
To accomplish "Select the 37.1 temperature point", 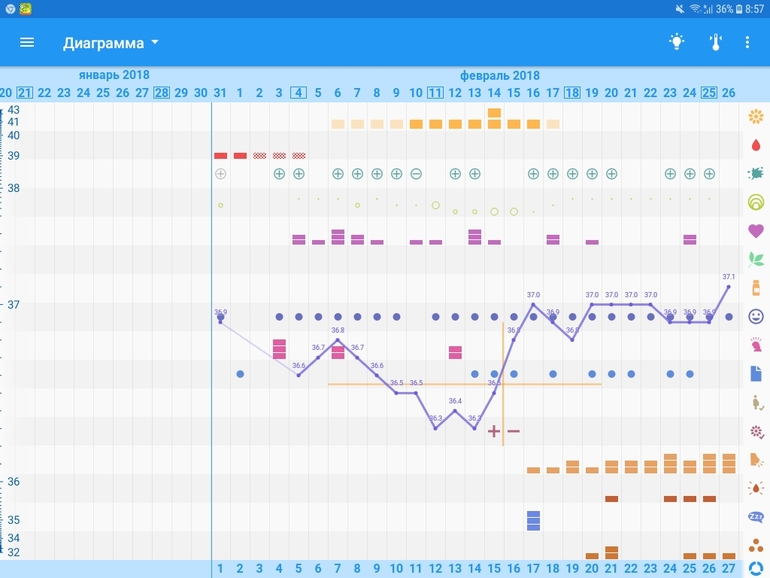I will point(728,287).
